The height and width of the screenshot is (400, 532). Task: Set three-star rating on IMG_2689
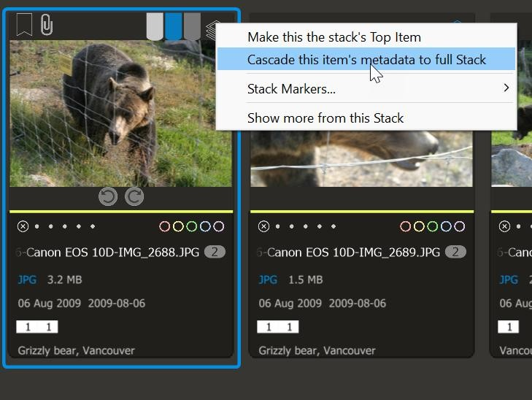point(305,226)
